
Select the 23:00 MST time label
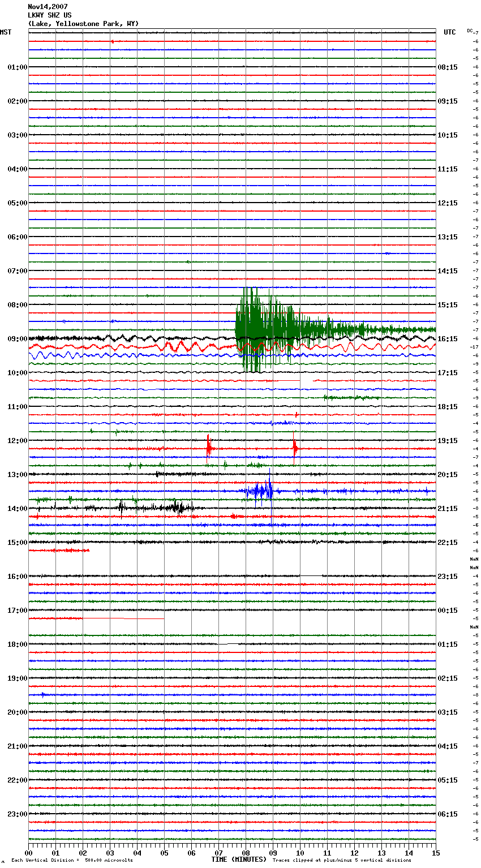(x=18, y=814)
